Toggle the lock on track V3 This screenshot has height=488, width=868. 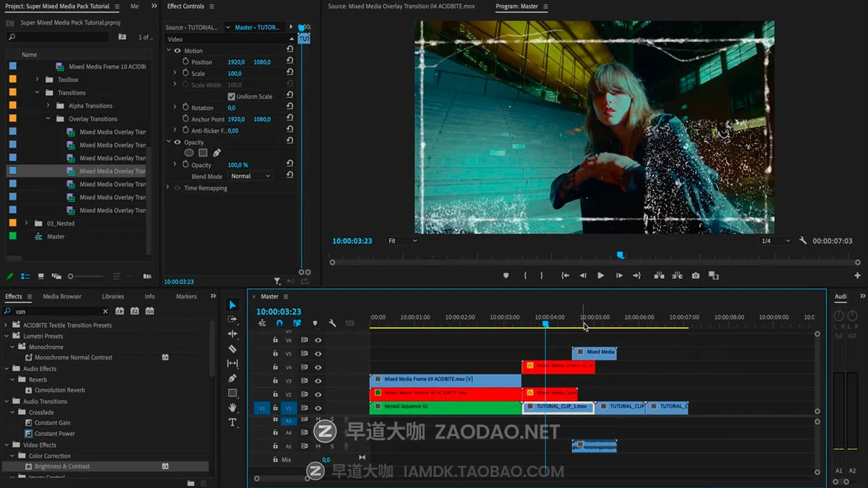[x=275, y=381]
